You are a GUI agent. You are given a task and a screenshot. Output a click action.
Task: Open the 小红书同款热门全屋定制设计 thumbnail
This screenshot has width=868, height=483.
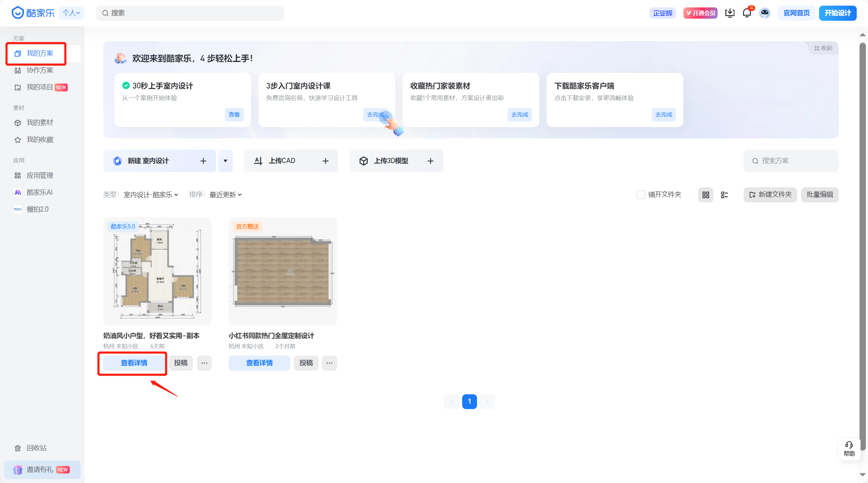click(x=283, y=271)
